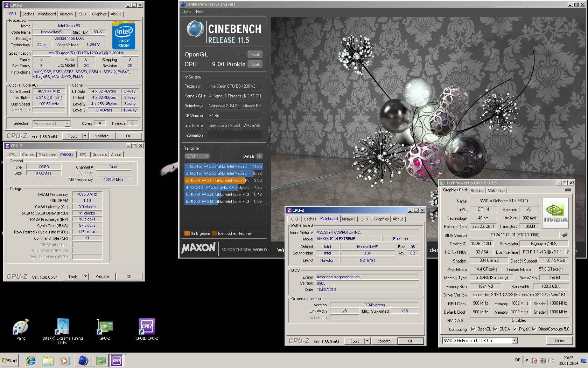Click the orange Ihr Ergebnis legend swatch
The image size is (588, 368).
click(187, 233)
